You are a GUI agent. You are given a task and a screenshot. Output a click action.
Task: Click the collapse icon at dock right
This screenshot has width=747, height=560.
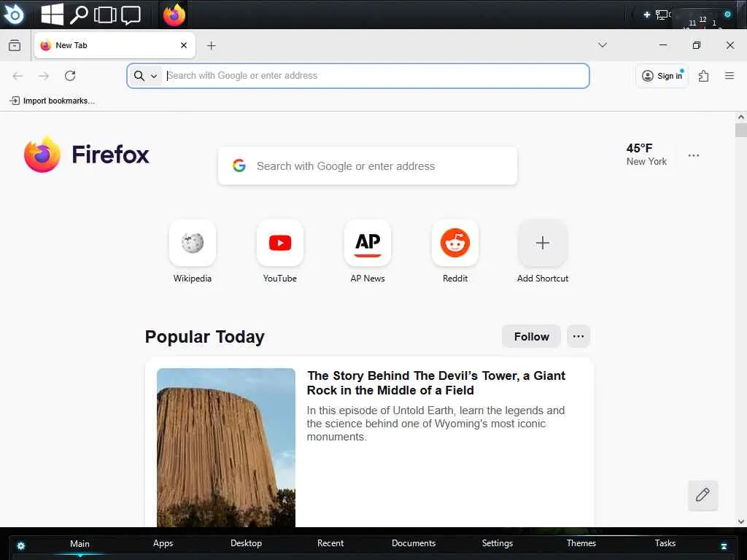pos(724,545)
